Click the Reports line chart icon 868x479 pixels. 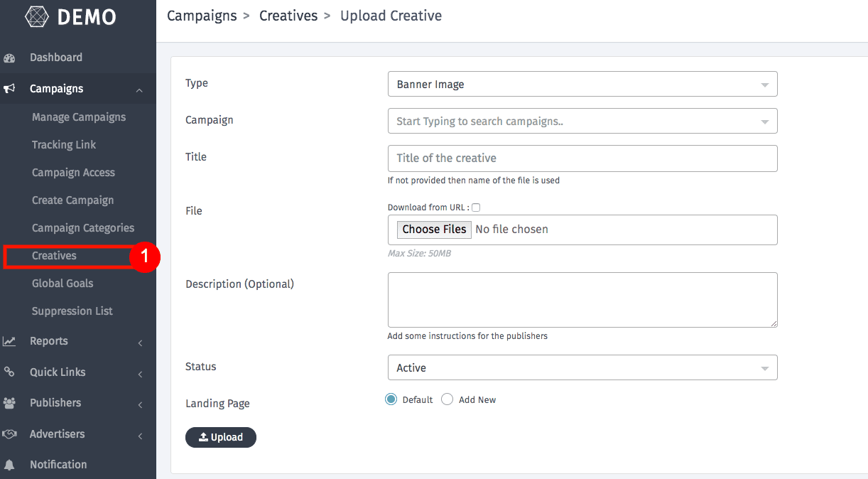tap(9, 341)
